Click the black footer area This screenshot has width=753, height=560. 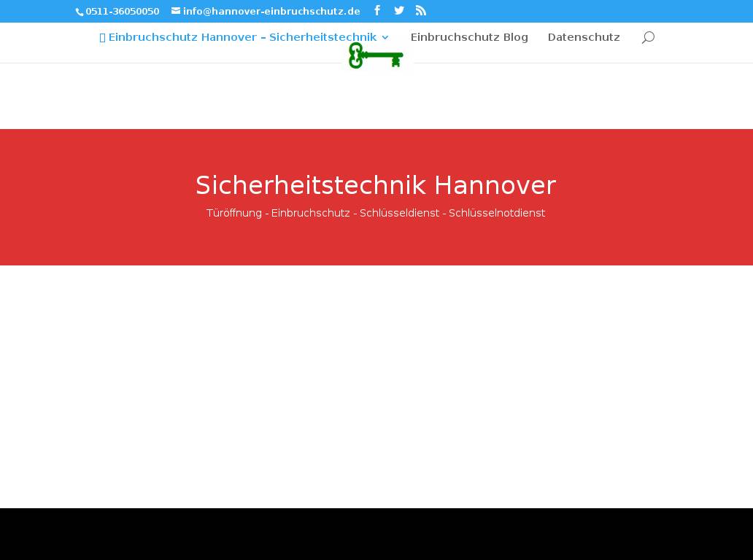click(x=376, y=534)
